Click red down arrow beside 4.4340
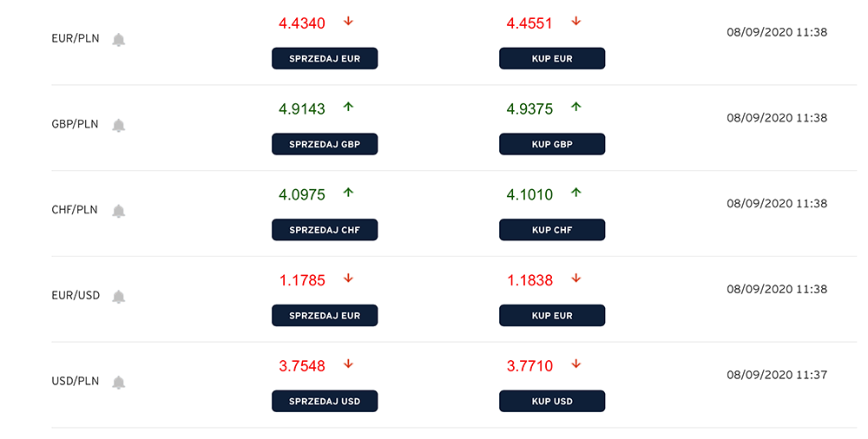 (348, 22)
